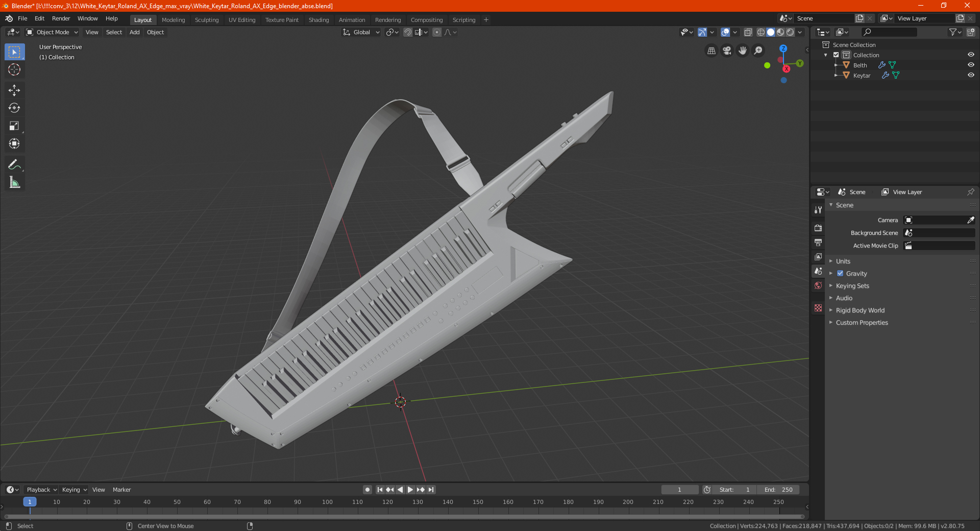The image size is (980, 531).
Task: Switch to orthographic perspective grid icon
Action: point(711,51)
